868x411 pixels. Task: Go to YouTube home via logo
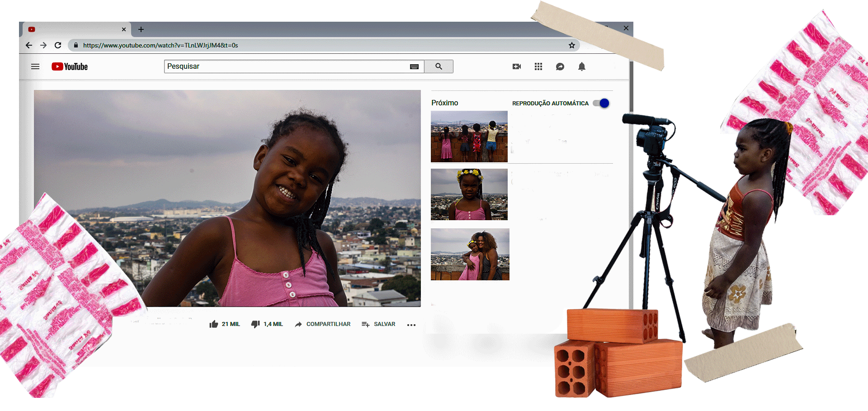(70, 66)
